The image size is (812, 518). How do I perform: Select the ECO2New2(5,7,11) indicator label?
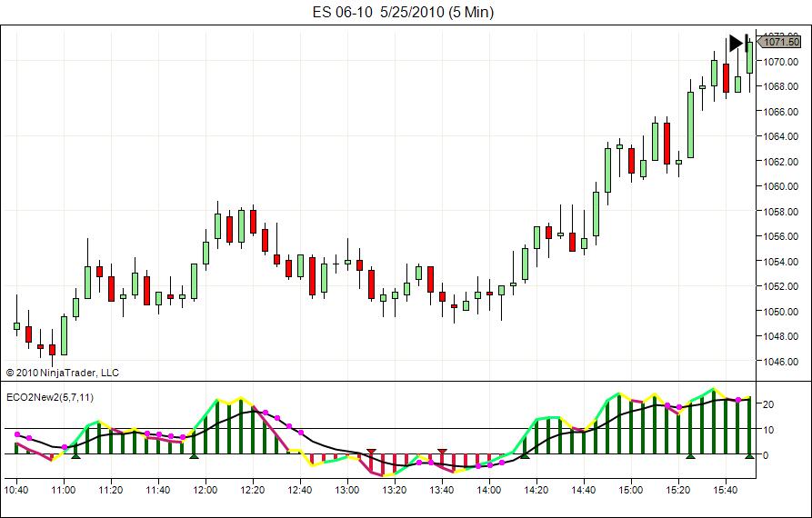pyautogui.click(x=50, y=397)
